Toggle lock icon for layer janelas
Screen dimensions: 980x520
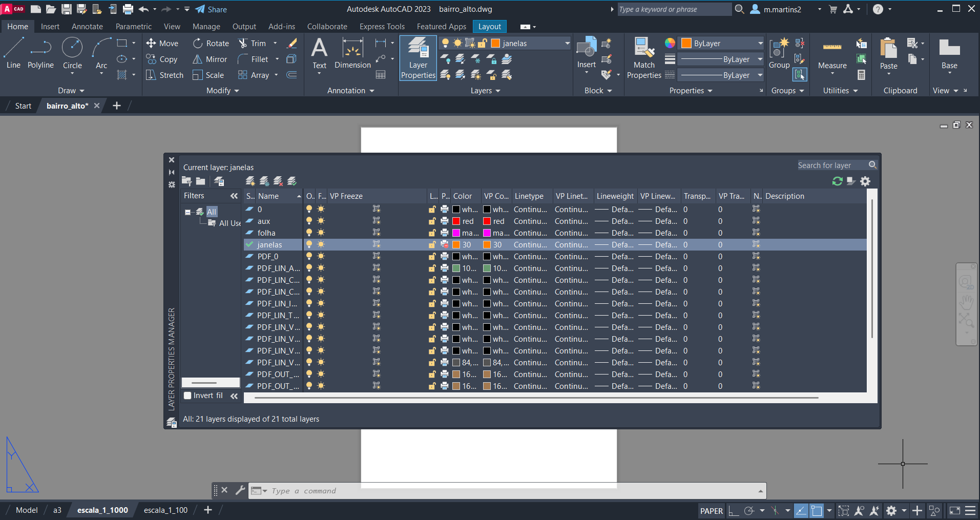pos(432,244)
